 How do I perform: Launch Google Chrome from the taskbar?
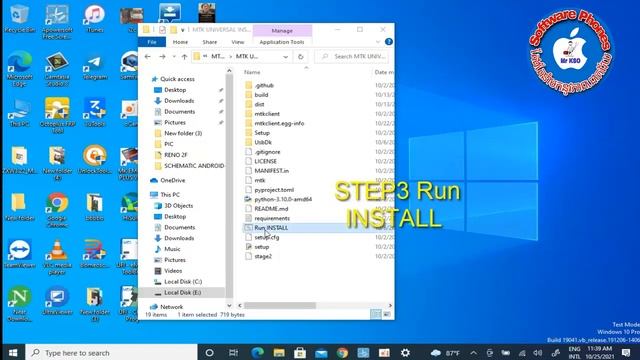click(x=342, y=353)
